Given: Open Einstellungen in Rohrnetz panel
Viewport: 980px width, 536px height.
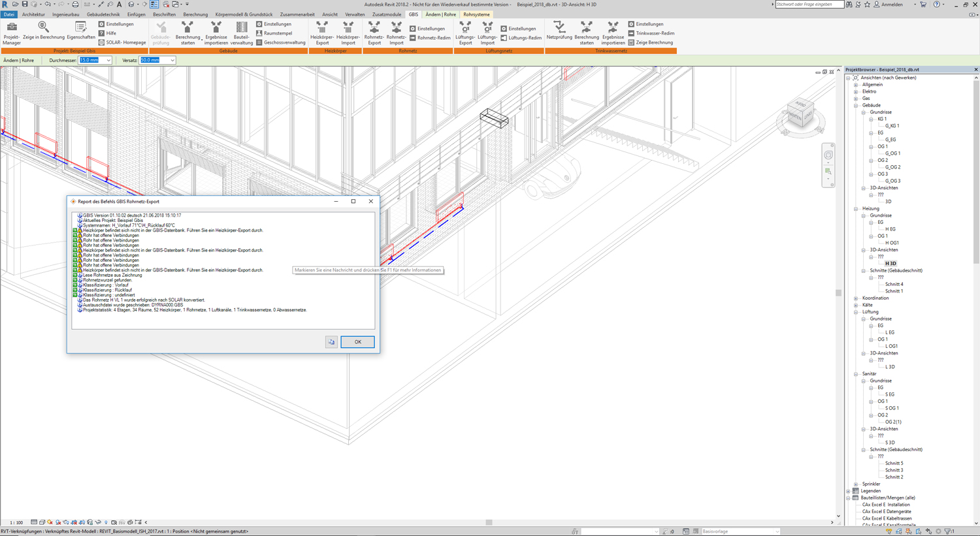Looking at the screenshot, I should coord(427,29).
